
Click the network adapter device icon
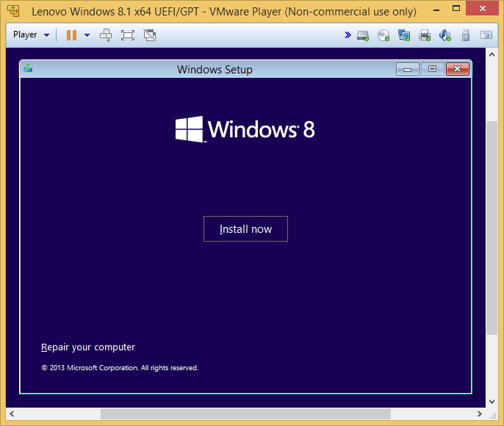(x=404, y=35)
